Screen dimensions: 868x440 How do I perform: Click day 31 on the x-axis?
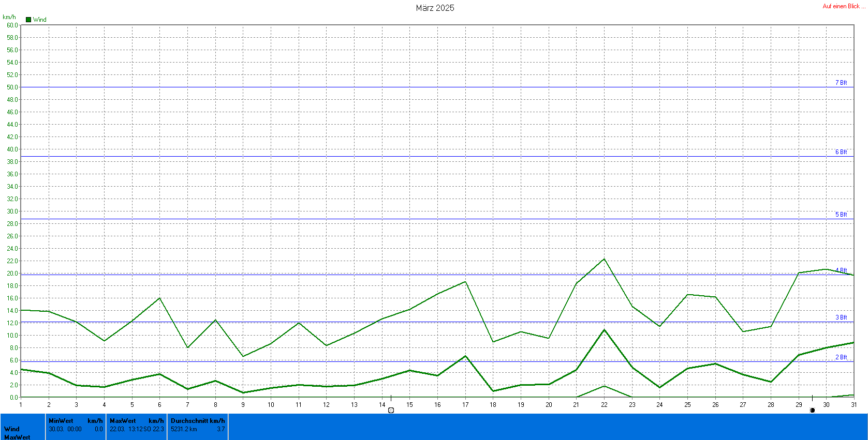coord(854,405)
